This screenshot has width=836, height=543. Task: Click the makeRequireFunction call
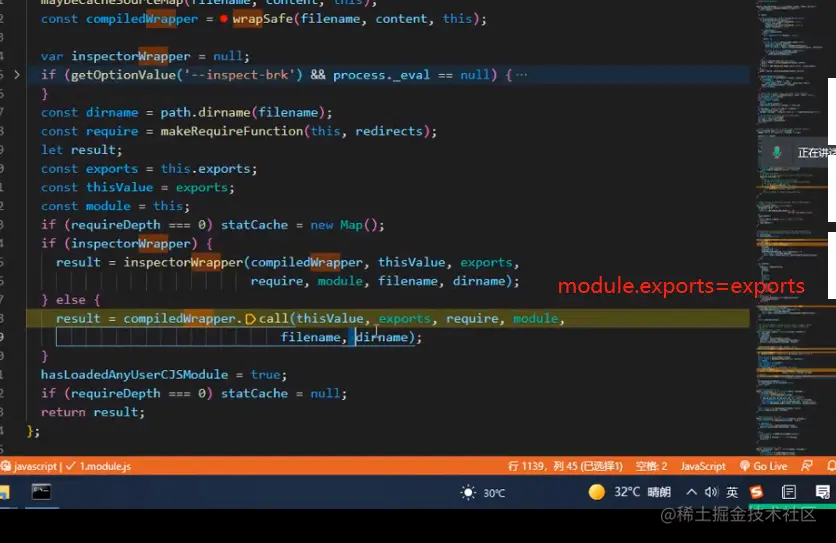pyautogui.click(x=232, y=131)
